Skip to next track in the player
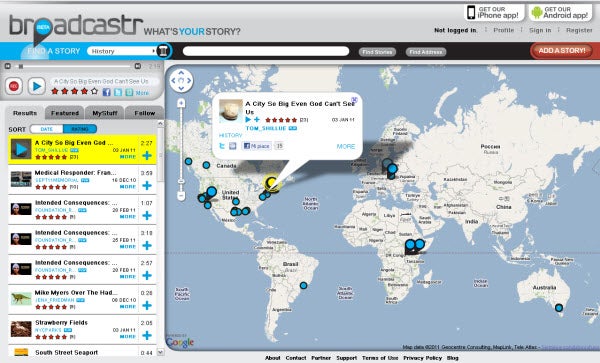Screen dimensions: 600x363 pos(138,66)
